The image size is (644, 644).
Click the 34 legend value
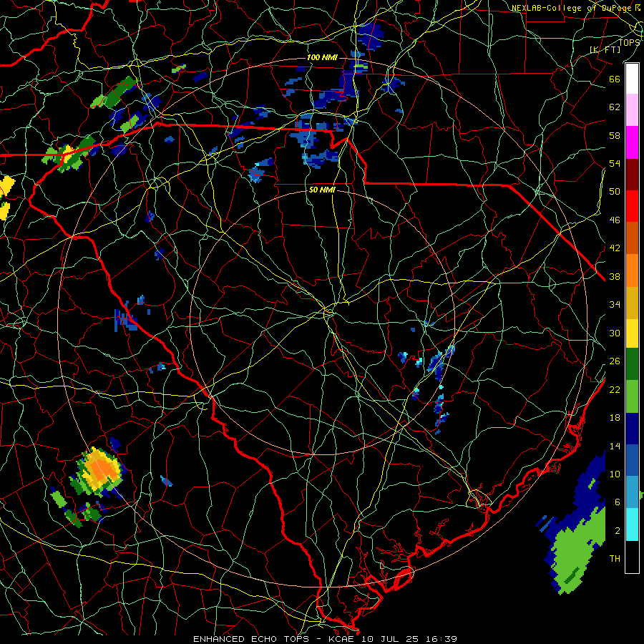pos(615,305)
